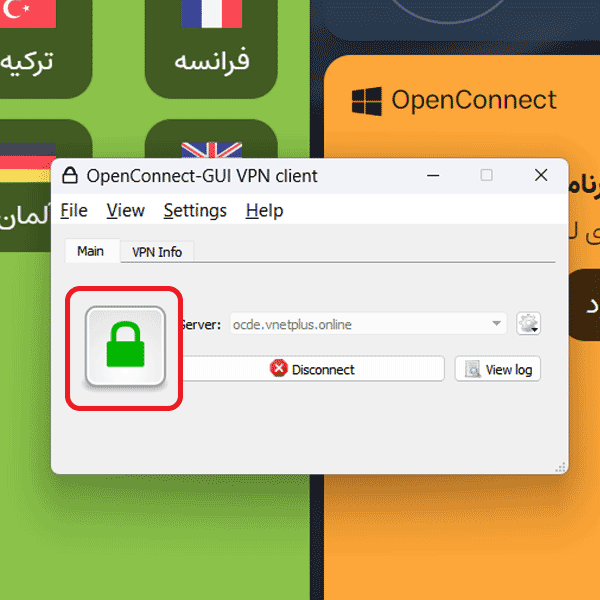Choose the Germany flag tile

click(25, 186)
